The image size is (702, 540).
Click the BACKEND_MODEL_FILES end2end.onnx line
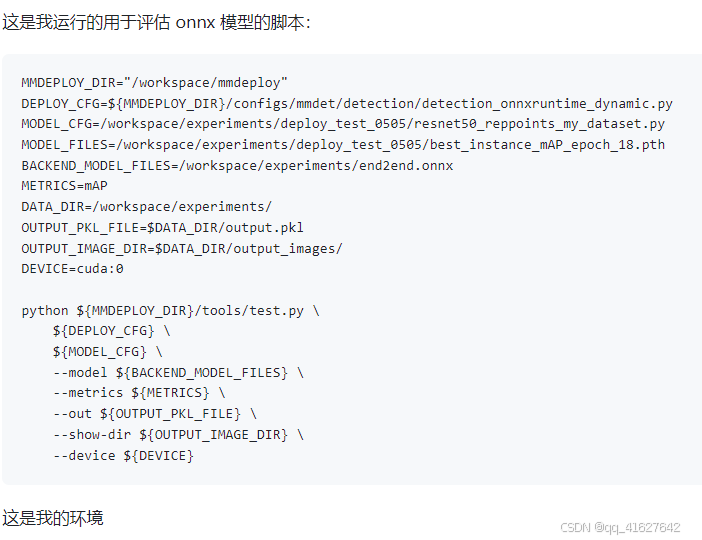(x=237, y=165)
